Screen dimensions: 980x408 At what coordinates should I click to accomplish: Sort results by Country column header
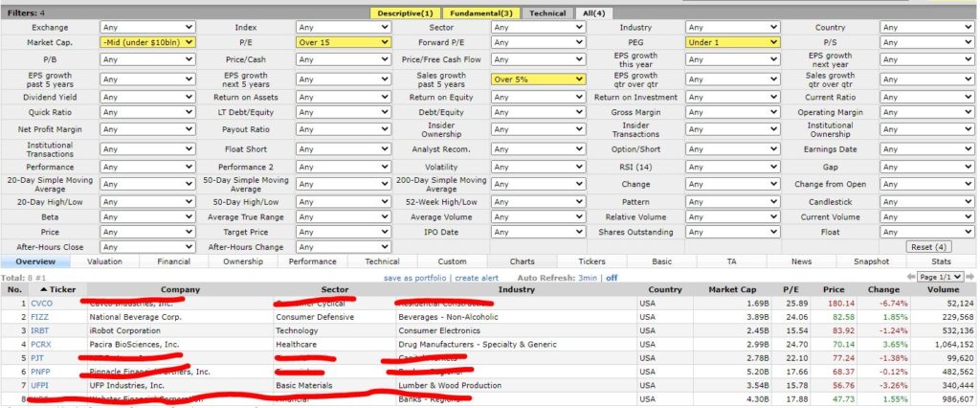click(665, 290)
